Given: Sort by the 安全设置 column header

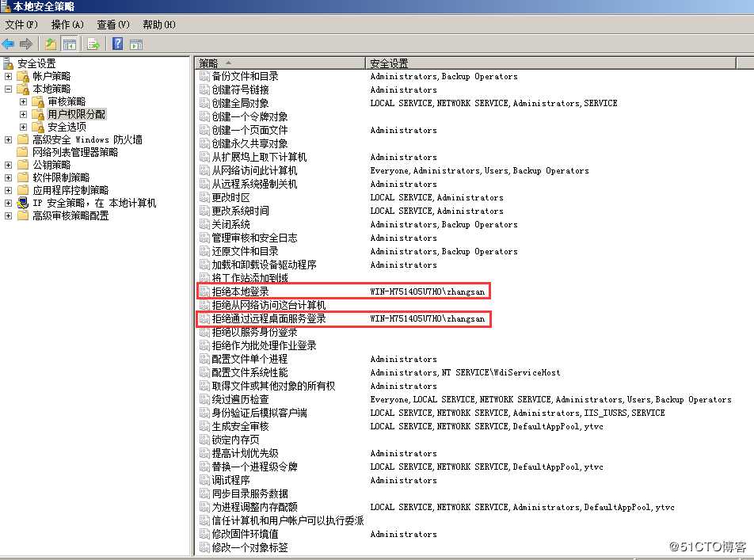Looking at the screenshot, I should 550,63.
